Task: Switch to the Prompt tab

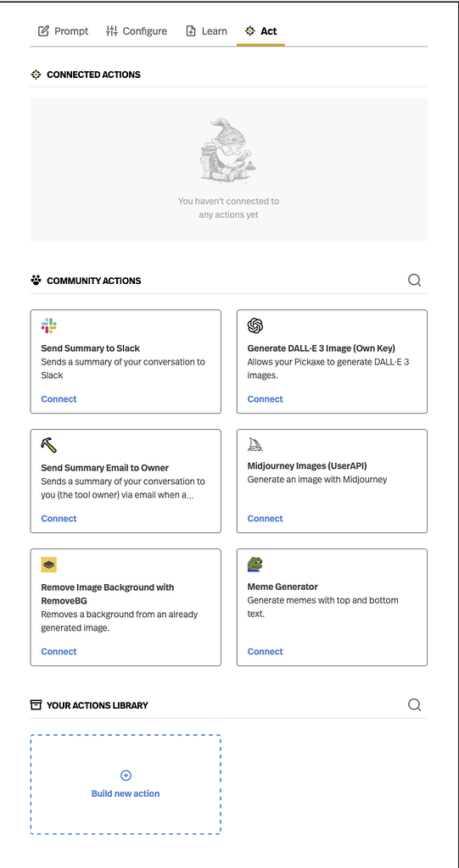Action: [x=63, y=31]
